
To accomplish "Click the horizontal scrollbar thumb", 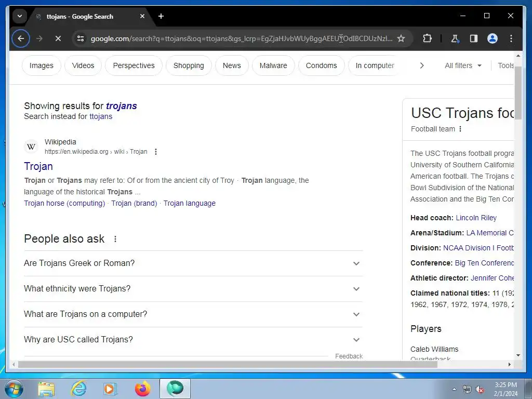I will click(x=228, y=364).
